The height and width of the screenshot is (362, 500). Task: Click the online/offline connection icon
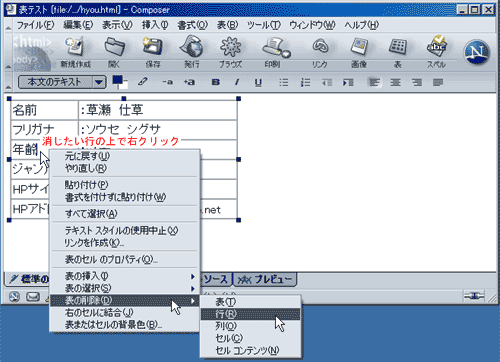click(474, 296)
